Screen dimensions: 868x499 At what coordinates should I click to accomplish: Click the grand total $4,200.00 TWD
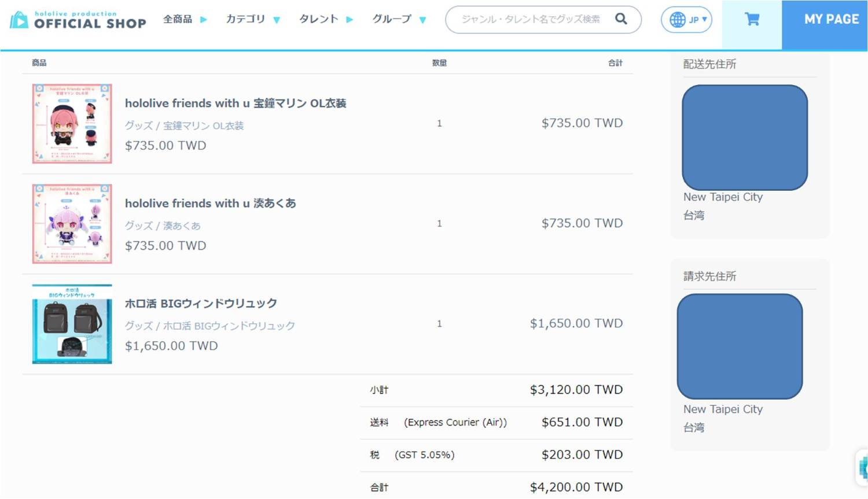coord(576,487)
